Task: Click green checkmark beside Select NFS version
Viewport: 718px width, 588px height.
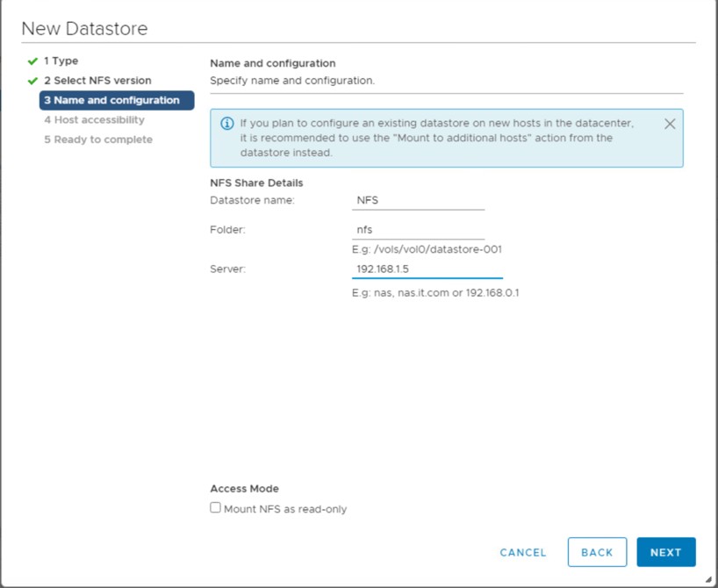Action: 32,81
